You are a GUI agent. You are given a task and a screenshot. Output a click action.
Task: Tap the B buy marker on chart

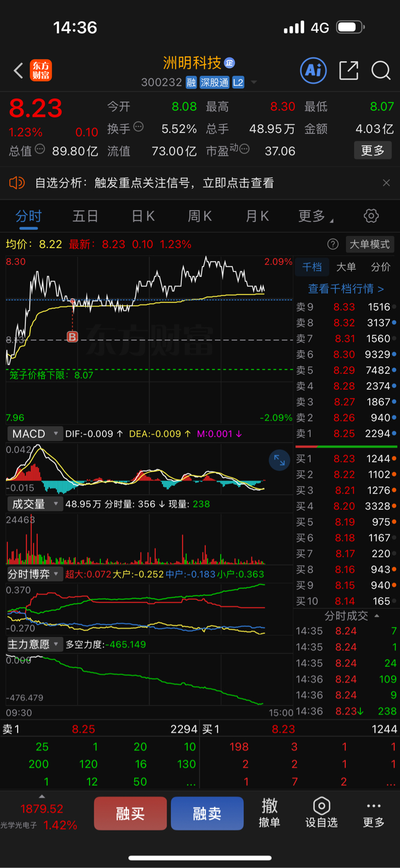point(72,337)
